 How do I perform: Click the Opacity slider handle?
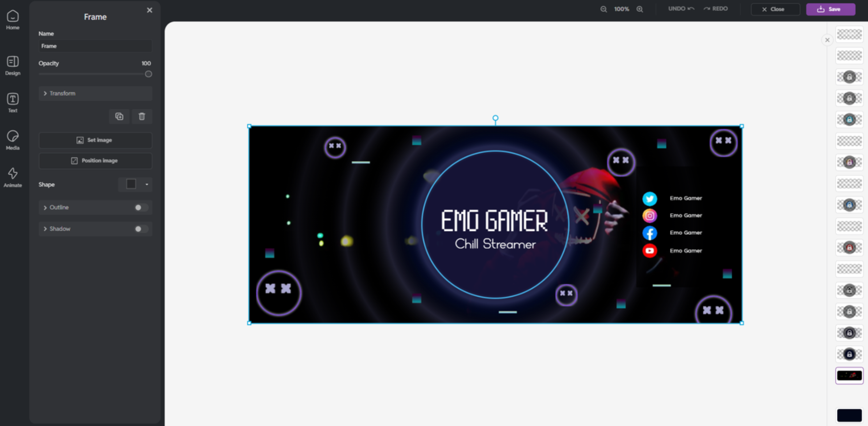(x=148, y=74)
